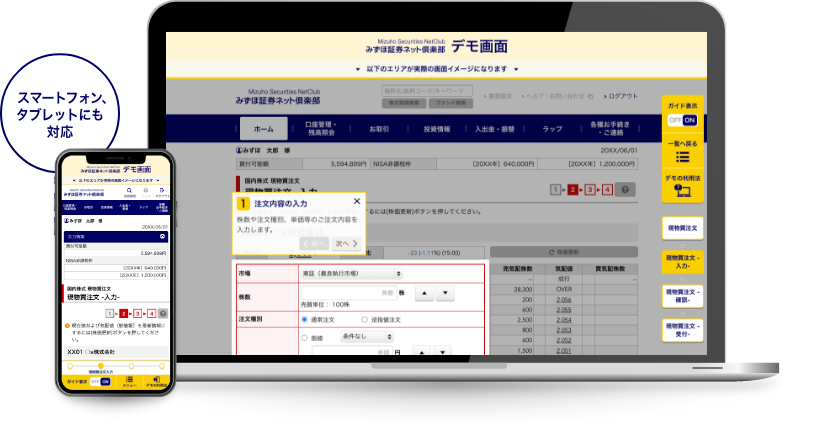The height and width of the screenshot is (429, 833).
Task: Click step 4 box in progress indicator
Action: pyautogui.click(x=607, y=190)
